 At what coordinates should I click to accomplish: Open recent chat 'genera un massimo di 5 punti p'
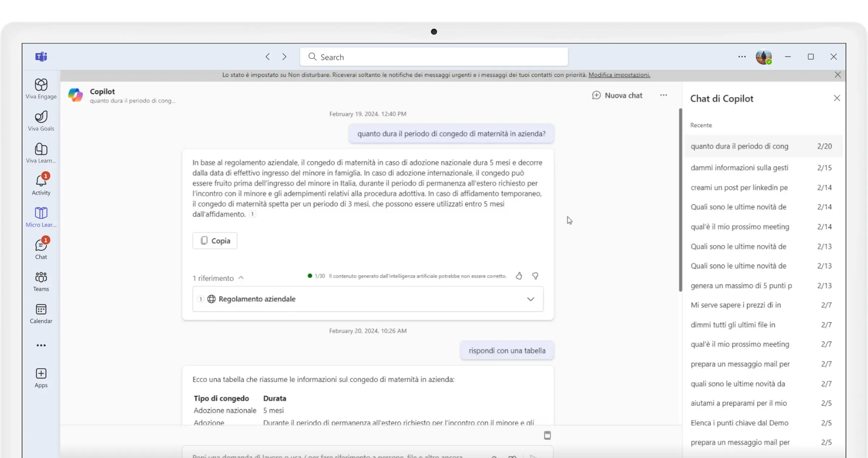tap(763, 286)
